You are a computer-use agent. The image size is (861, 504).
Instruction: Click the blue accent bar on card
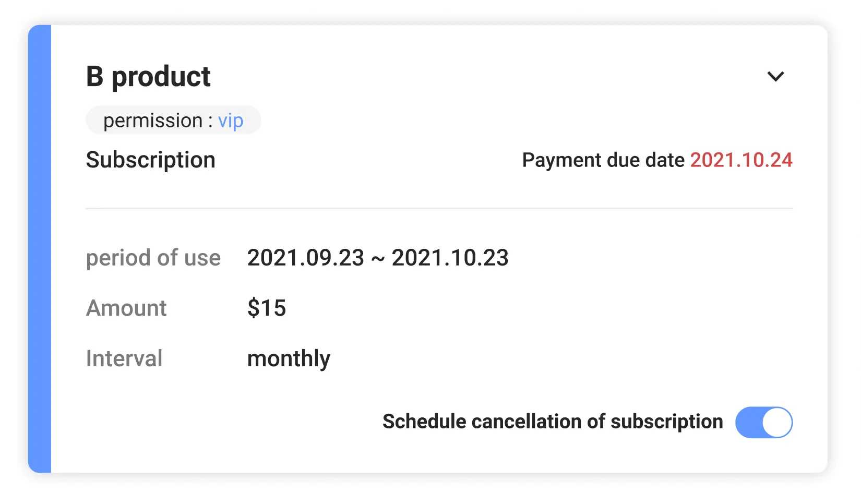tap(40, 249)
